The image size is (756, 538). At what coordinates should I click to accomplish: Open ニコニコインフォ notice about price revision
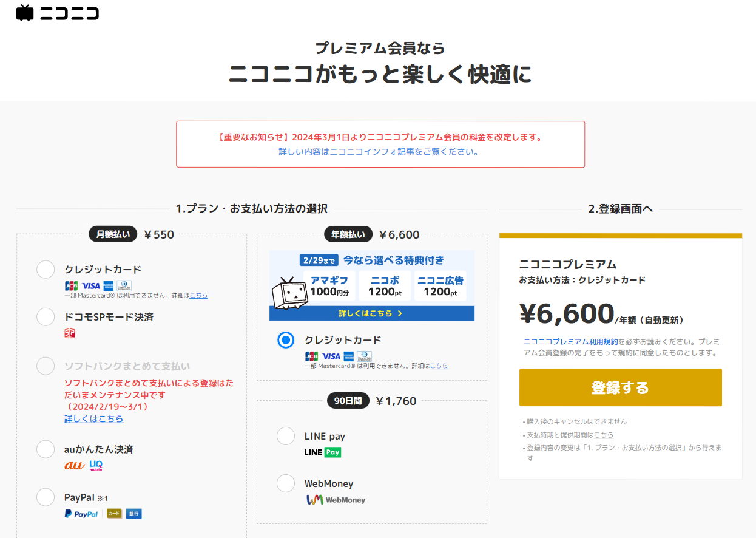[379, 152]
